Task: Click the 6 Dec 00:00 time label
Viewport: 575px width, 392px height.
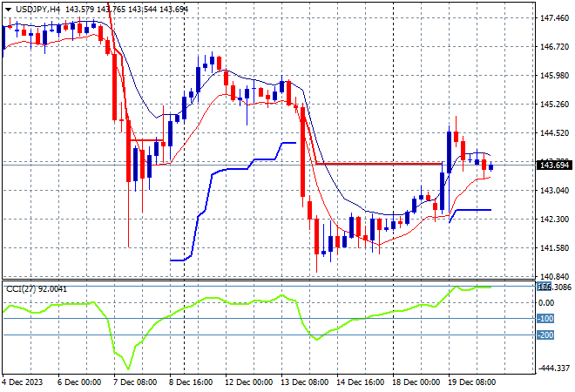Action: coord(79,382)
